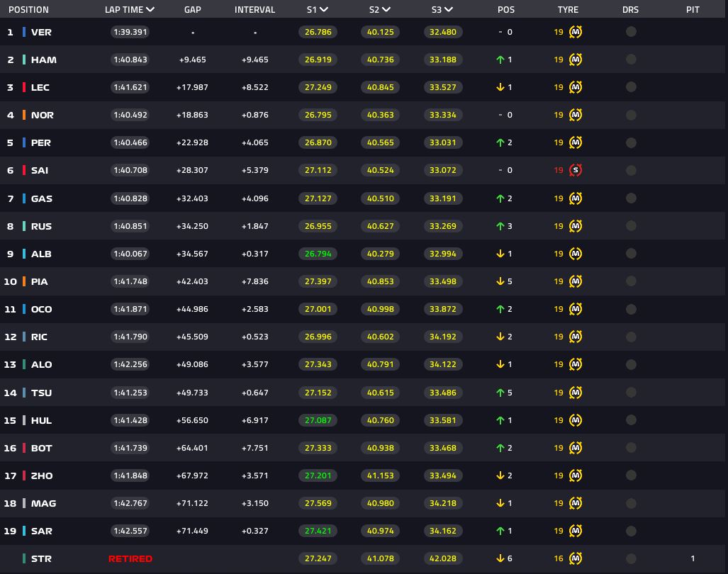Click Leclerc's yellow down arrow
This screenshot has width=728, height=574.
pyautogui.click(x=500, y=87)
